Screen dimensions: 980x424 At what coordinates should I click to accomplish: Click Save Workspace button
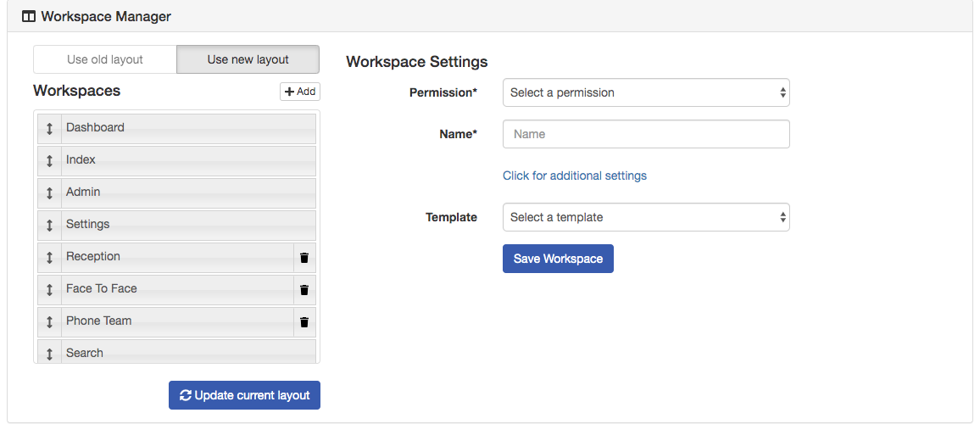tap(558, 259)
